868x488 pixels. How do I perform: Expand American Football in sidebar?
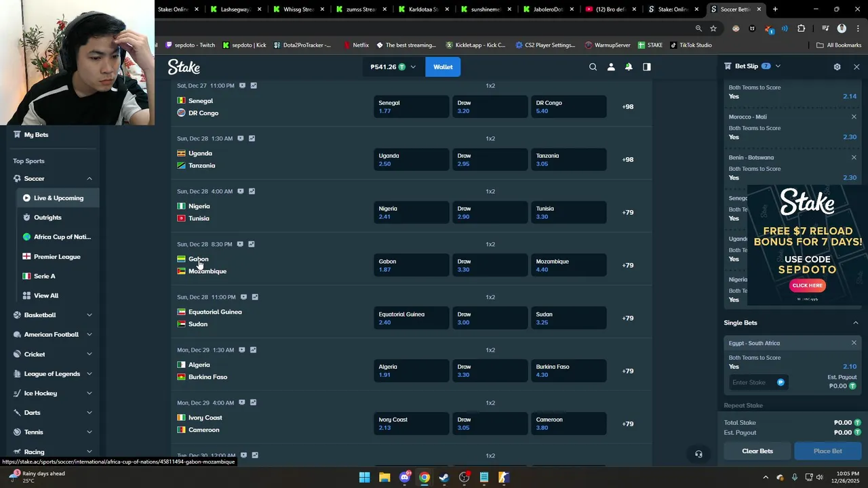click(89, 335)
